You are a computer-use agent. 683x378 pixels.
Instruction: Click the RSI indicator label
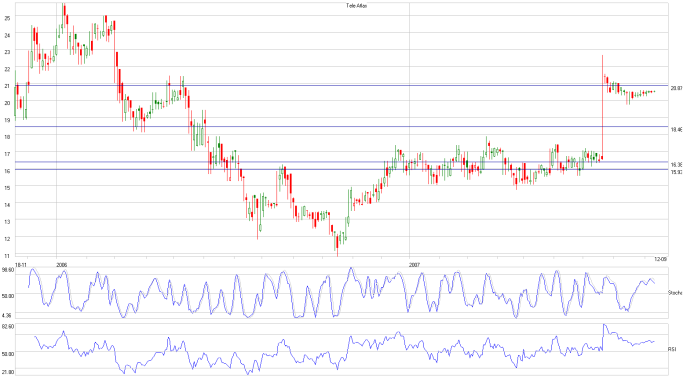click(x=672, y=349)
